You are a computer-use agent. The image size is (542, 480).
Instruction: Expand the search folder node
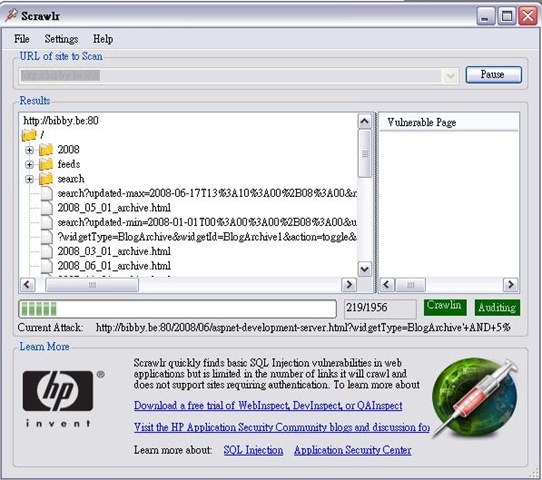(29, 179)
